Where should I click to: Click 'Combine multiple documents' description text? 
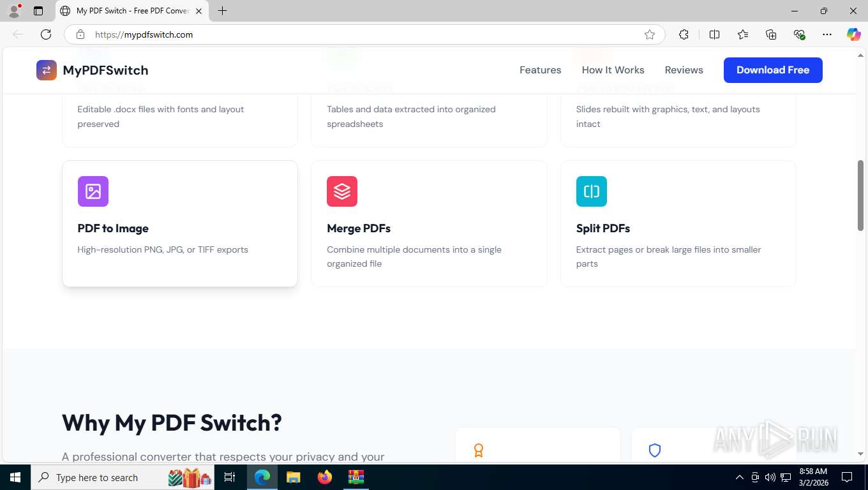[414, 256]
